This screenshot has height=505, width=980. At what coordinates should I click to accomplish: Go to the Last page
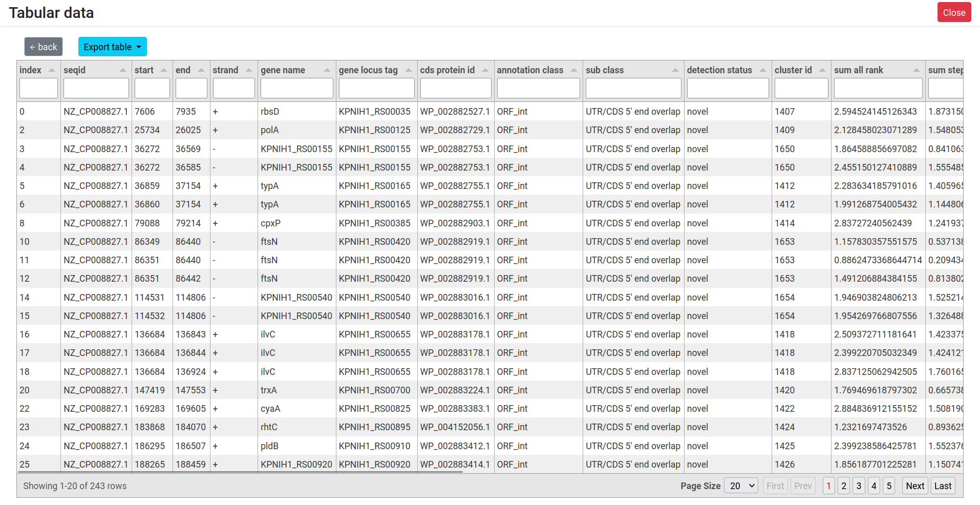[x=942, y=486]
